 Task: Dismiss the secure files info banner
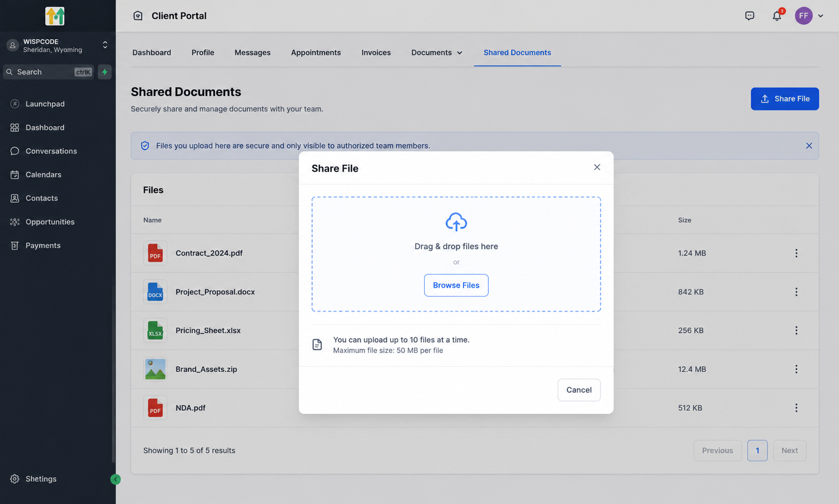[809, 146]
